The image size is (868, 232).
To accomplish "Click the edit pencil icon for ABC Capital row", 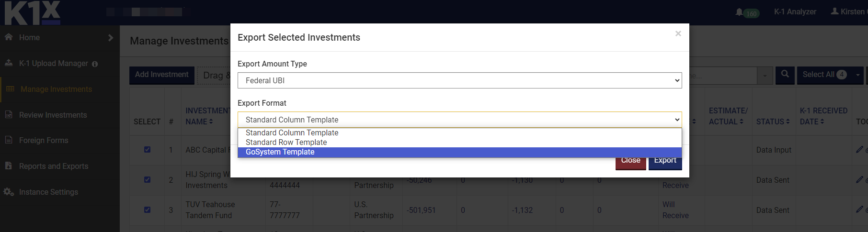I will (x=859, y=150).
